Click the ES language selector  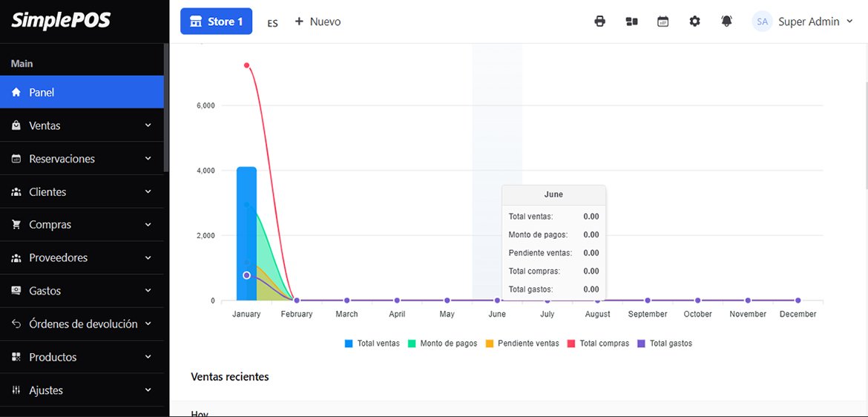click(x=273, y=23)
